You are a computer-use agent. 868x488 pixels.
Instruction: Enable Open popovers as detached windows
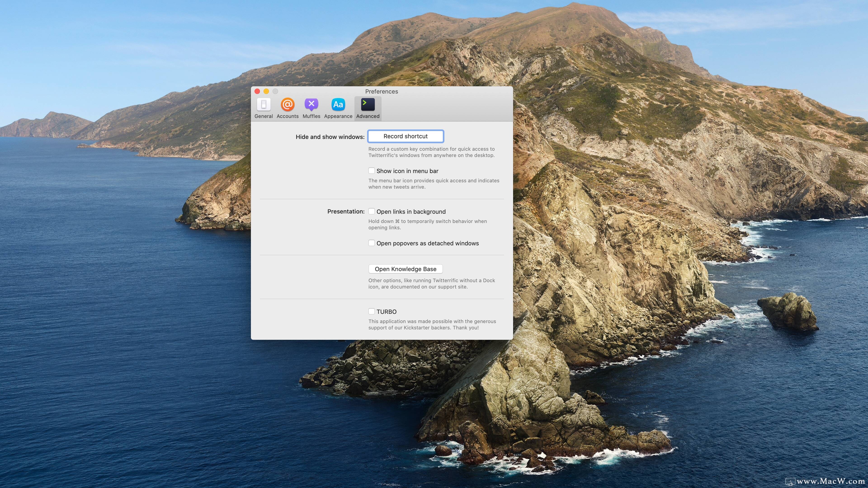coord(371,243)
